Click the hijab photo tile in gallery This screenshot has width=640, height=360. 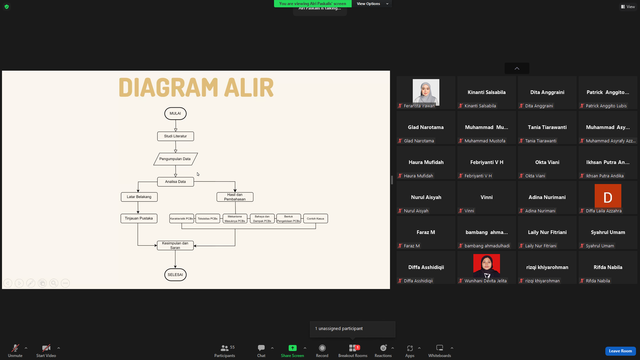click(x=426, y=93)
